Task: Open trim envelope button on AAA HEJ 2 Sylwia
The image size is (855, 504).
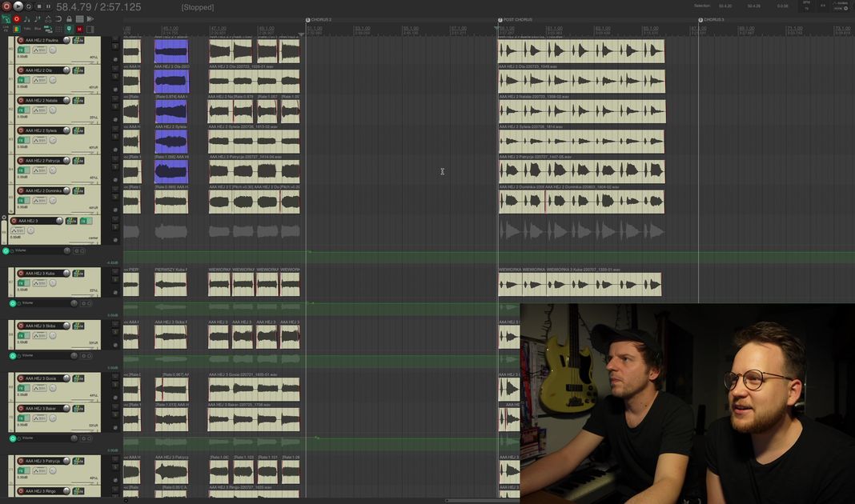Action: point(38,140)
